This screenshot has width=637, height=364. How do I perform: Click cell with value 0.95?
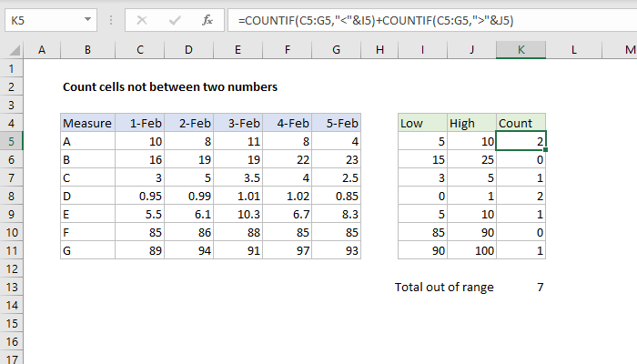point(140,197)
